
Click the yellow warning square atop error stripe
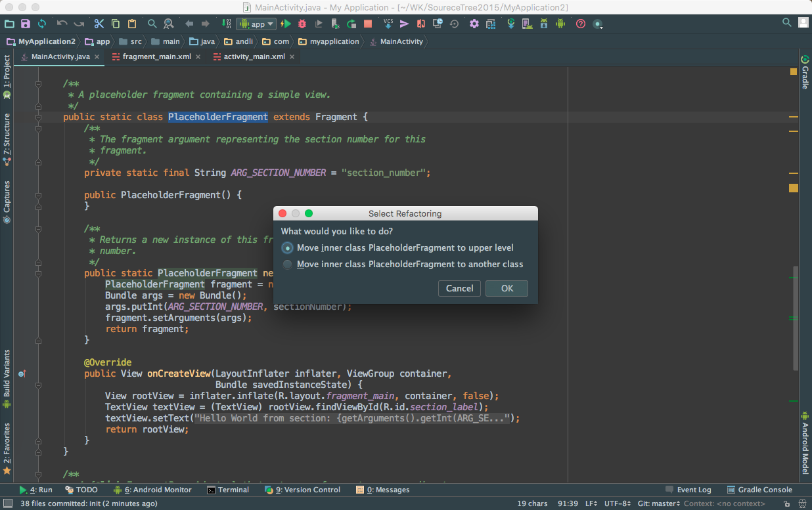click(x=793, y=72)
